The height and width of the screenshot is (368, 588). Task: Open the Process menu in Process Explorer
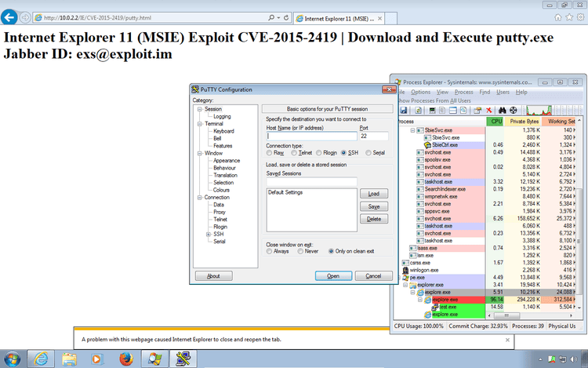click(464, 92)
